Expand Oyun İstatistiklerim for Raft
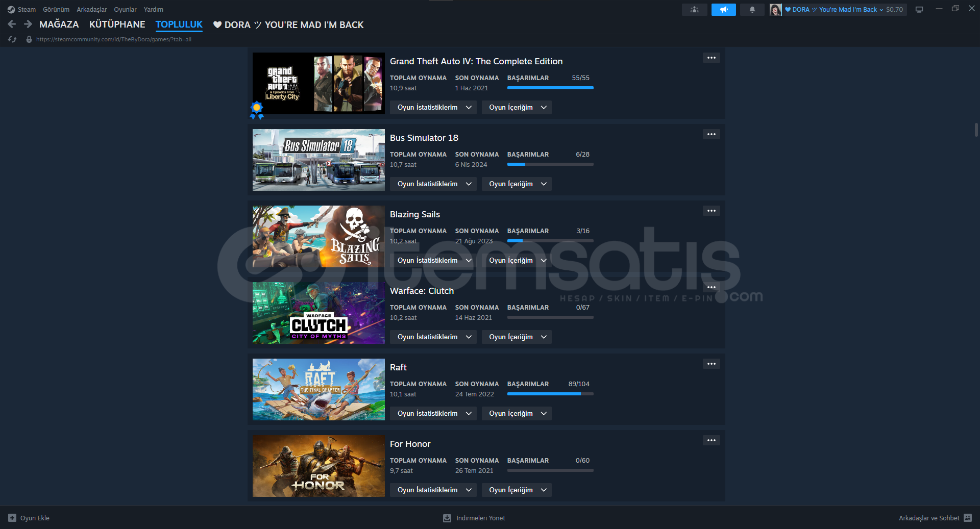980x529 pixels. (433, 413)
